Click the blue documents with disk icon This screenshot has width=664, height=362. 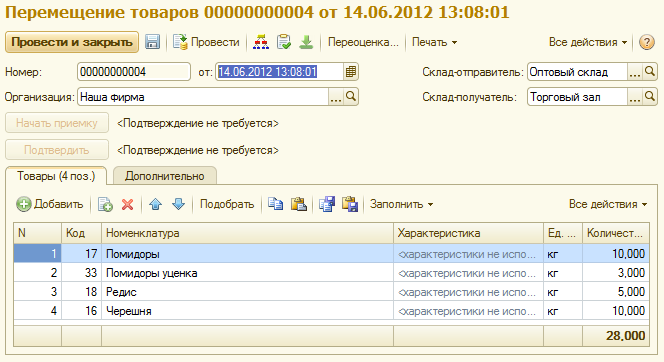coord(327,204)
